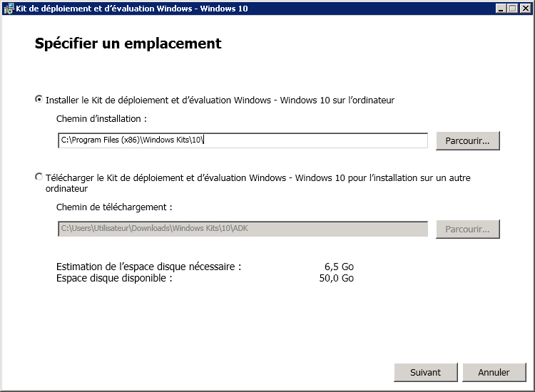
Task: Click the installer icon in title bar
Action: click(x=9, y=8)
